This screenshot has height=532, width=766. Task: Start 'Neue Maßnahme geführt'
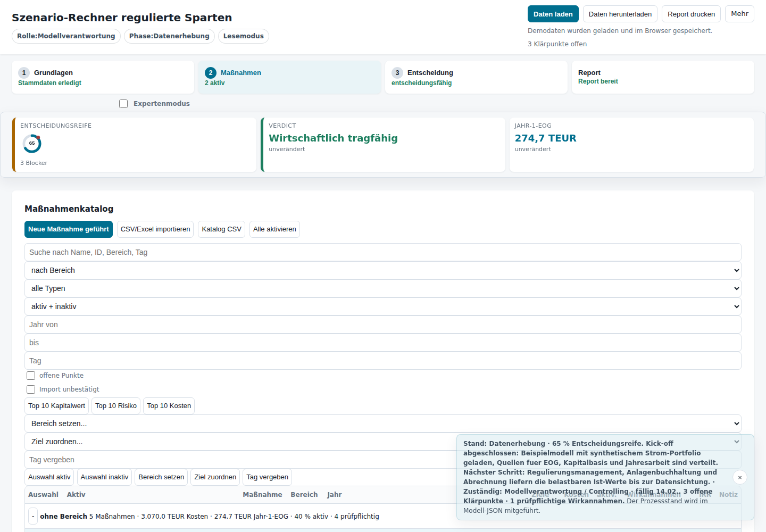pyautogui.click(x=69, y=229)
